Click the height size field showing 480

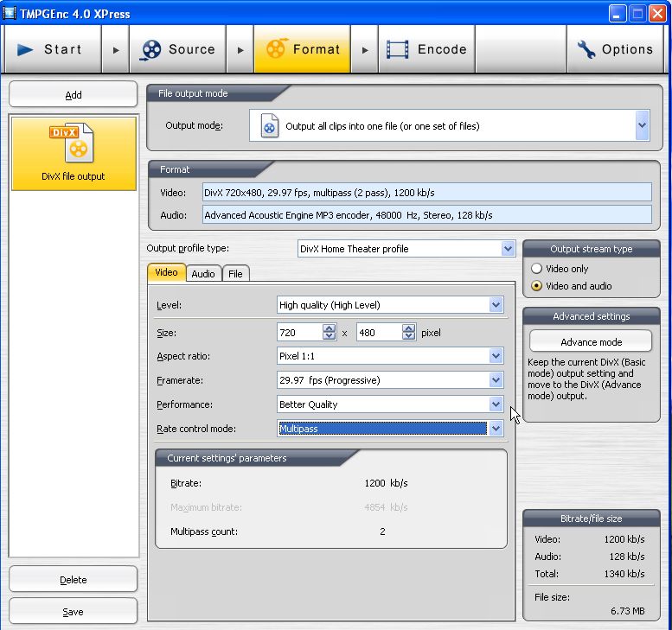[380, 333]
